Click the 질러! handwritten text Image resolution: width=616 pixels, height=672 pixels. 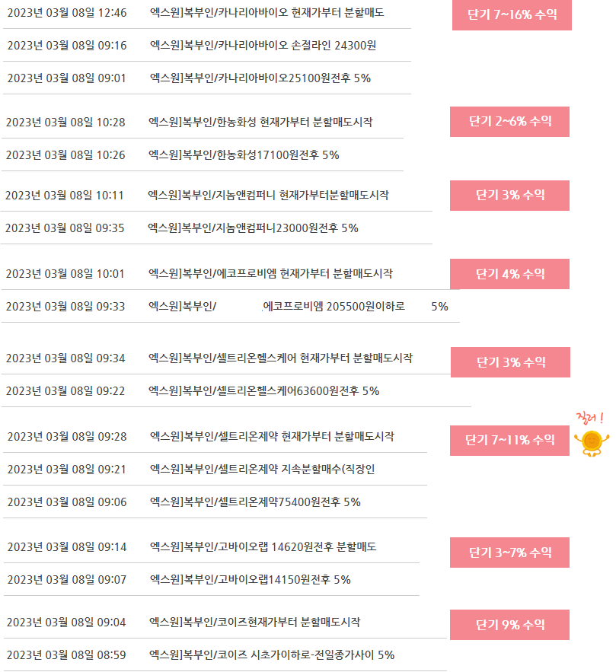point(590,417)
